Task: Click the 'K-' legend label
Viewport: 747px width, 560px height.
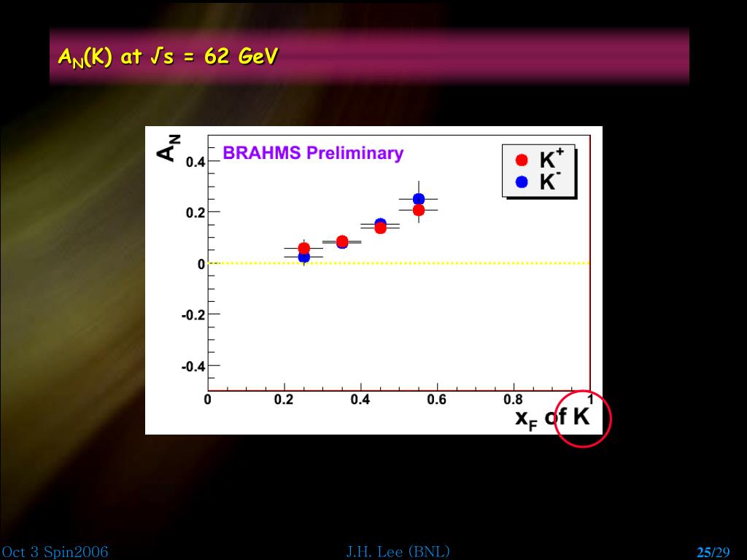Action: [x=550, y=182]
